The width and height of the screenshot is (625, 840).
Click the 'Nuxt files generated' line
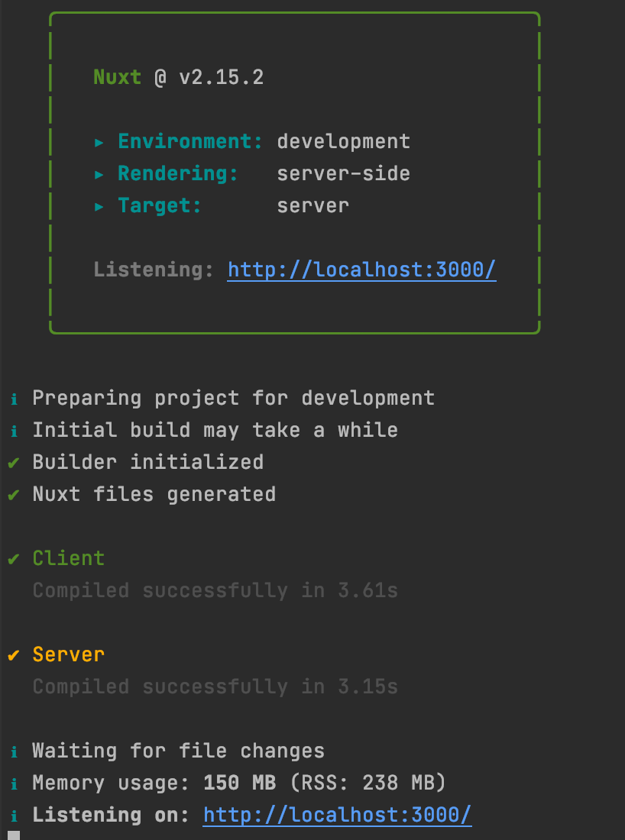(154, 495)
